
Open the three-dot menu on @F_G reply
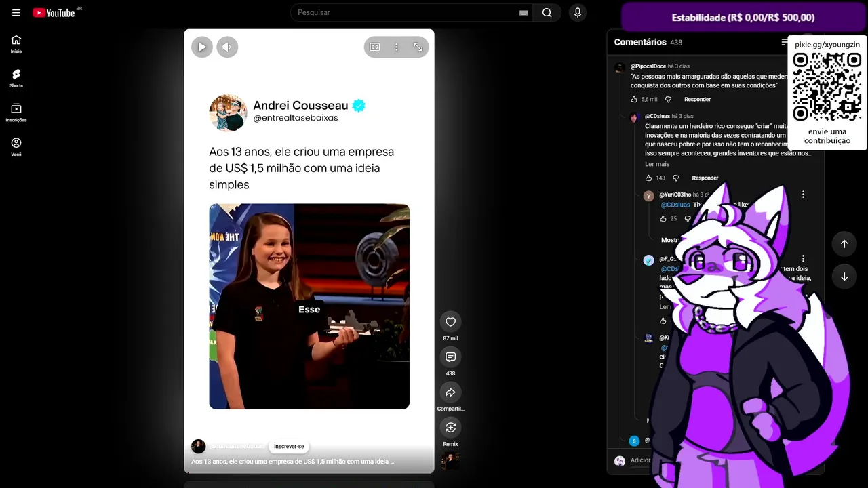[x=803, y=259]
